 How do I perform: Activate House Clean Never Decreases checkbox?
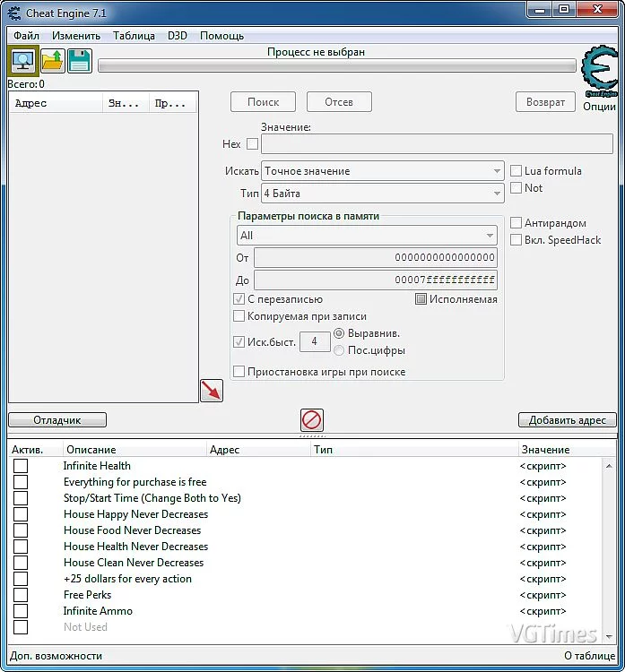21,563
